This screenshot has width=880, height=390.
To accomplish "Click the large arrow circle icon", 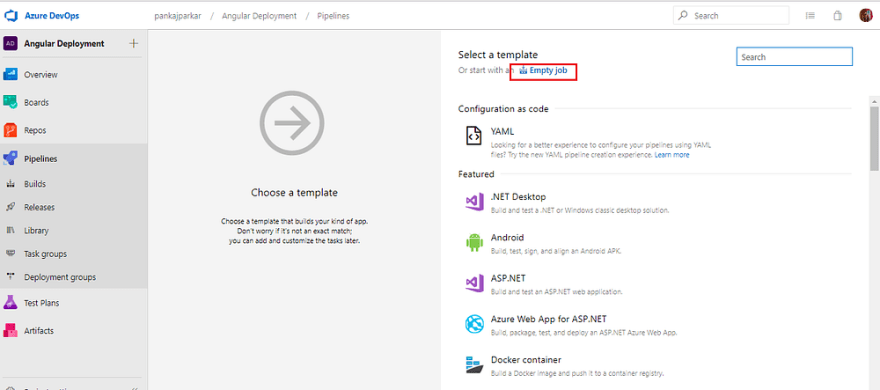I will 292,123.
